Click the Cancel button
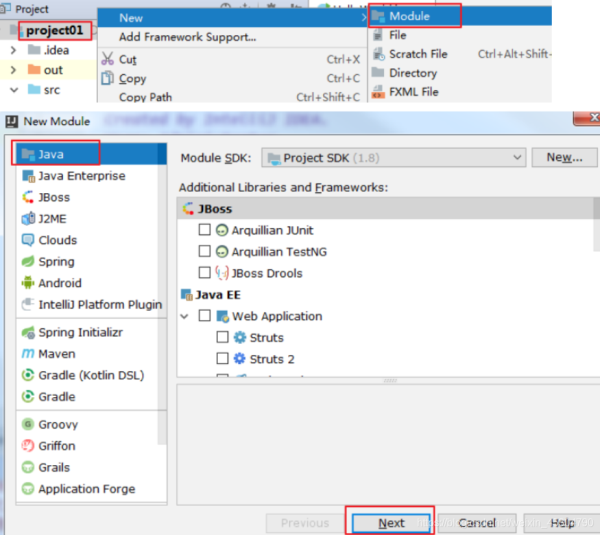The height and width of the screenshot is (535, 600). (477, 523)
